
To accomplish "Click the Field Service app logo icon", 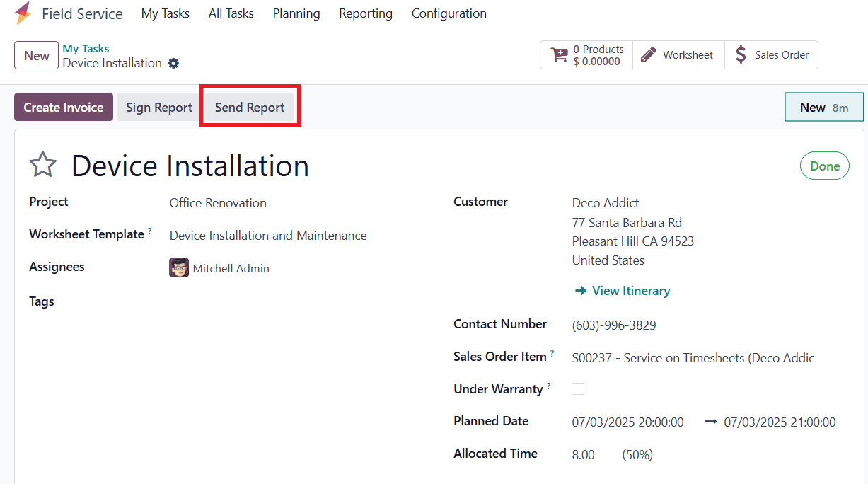I will (x=23, y=13).
